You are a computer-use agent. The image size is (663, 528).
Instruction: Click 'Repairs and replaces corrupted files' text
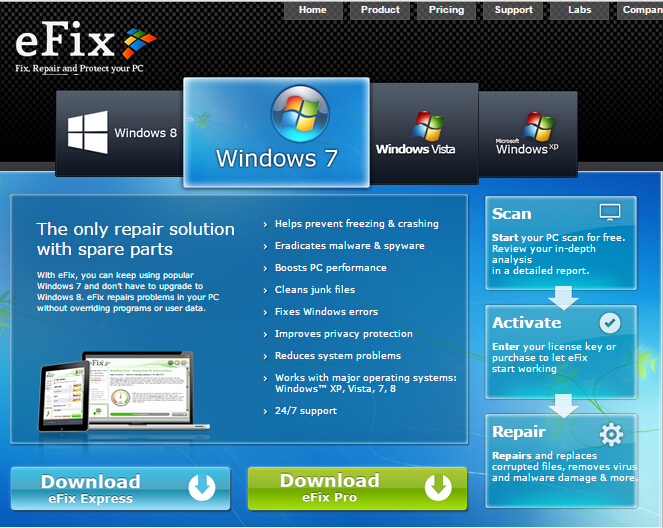[565, 467]
